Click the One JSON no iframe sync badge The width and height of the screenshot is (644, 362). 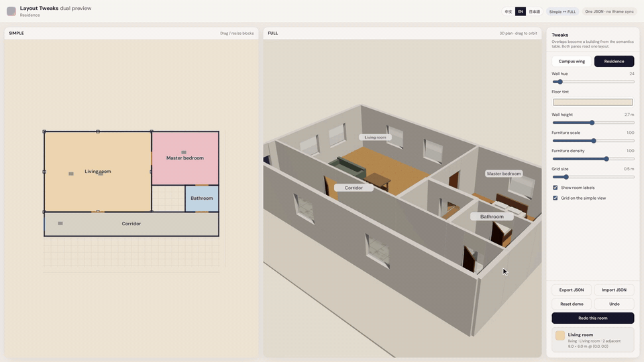point(609,11)
